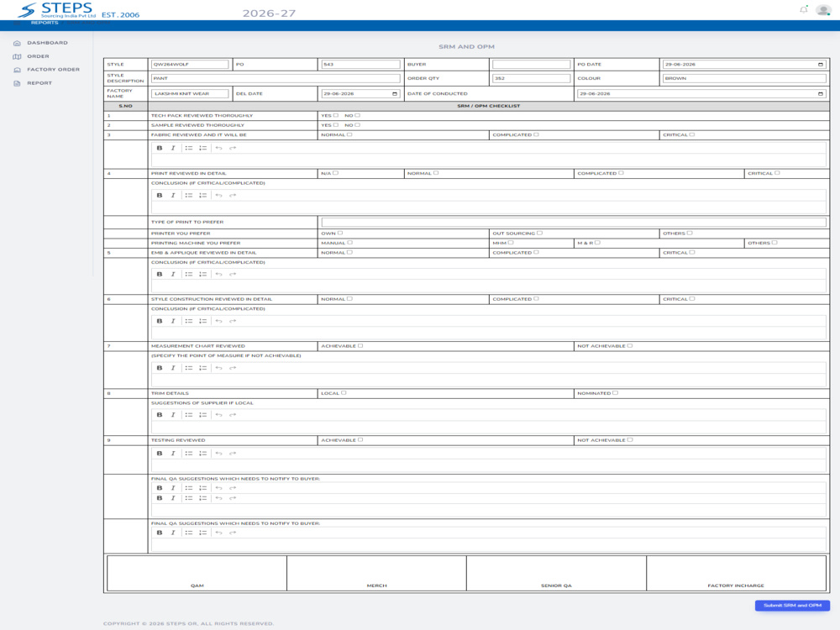Image resolution: width=840 pixels, height=630 pixels.
Task: Toggle Italic in Fabric Reviewed editor
Action: pyautogui.click(x=173, y=148)
